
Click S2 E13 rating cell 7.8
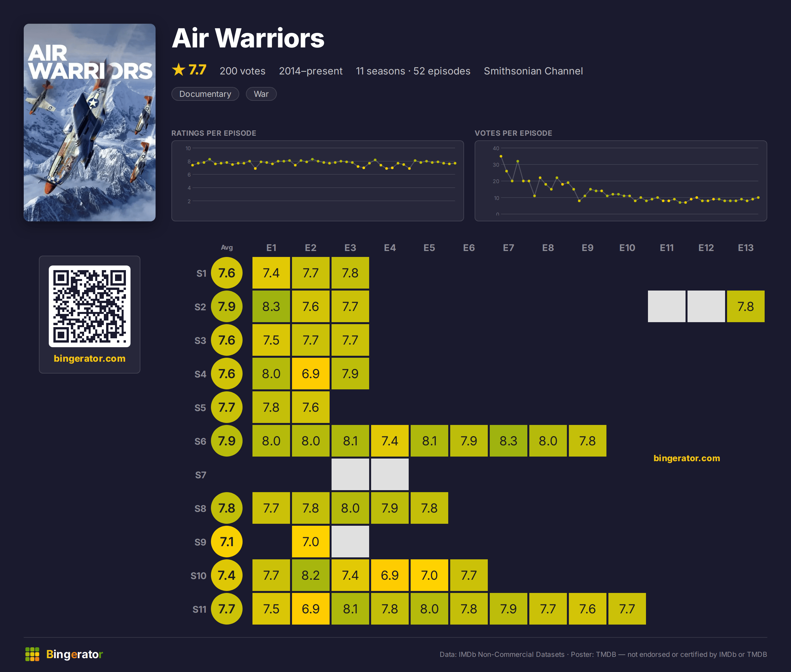[746, 306]
